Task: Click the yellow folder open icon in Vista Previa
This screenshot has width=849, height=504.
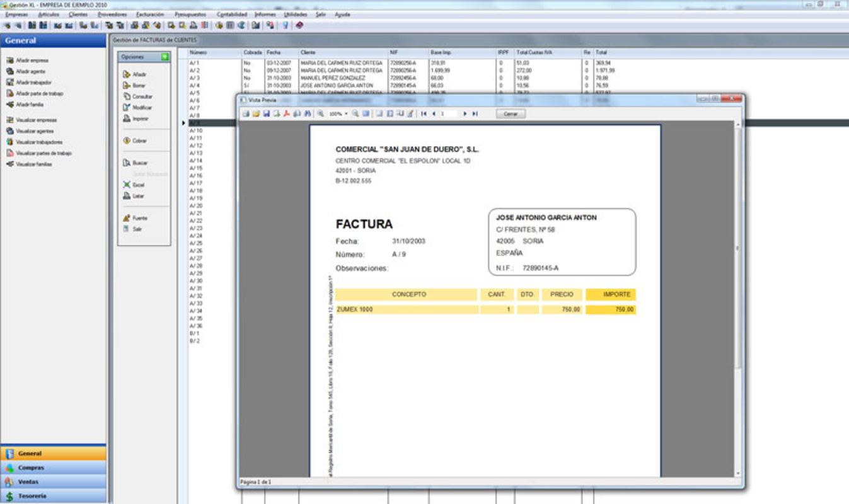Action: [256, 114]
